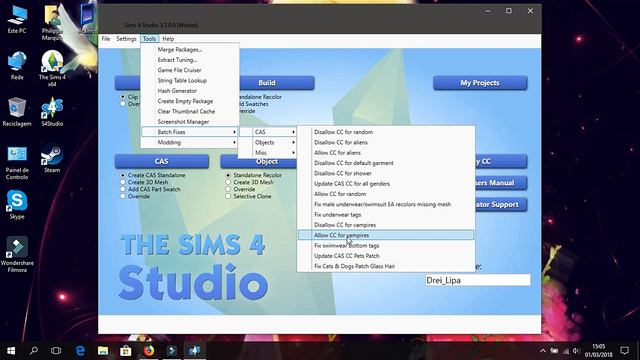Open Task View in taskbar

(56, 351)
